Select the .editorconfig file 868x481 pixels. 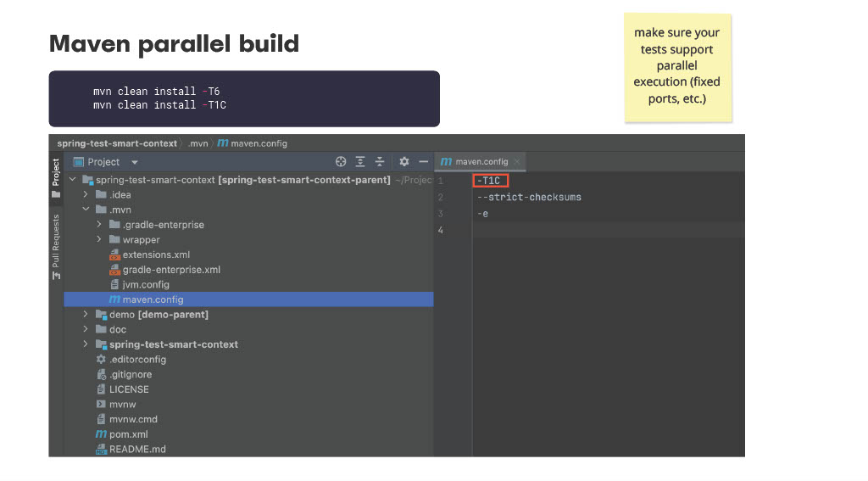137,359
